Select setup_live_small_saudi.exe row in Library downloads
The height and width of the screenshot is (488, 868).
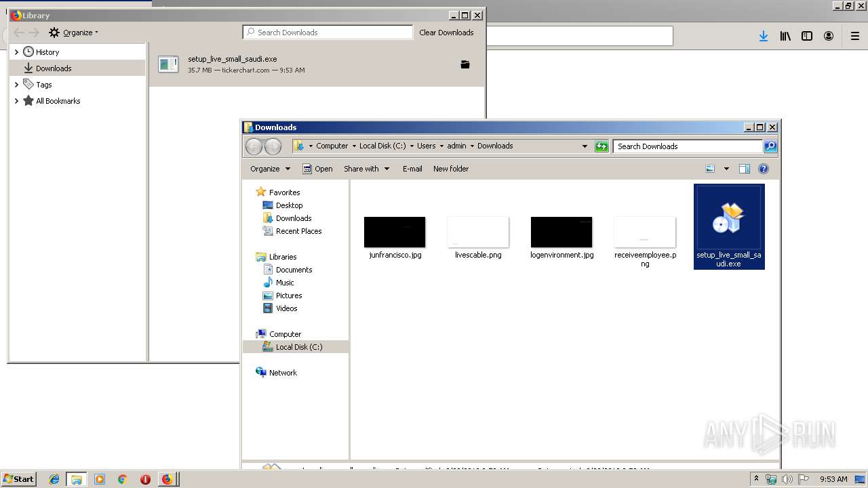[x=316, y=65]
